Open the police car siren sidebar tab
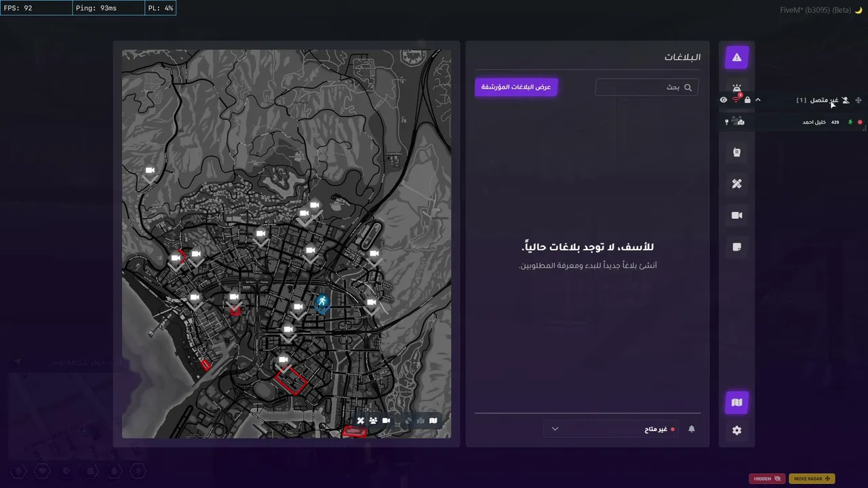868x488 pixels. pyautogui.click(x=736, y=88)
